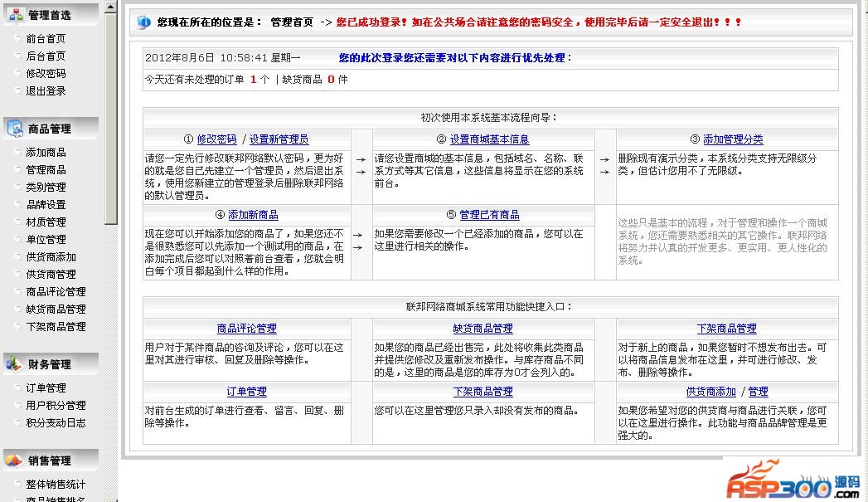Click the 联邦网络商城系统常用功能快捷入口 heading
The width and height of the screenshot is (868, 502).
489,307
